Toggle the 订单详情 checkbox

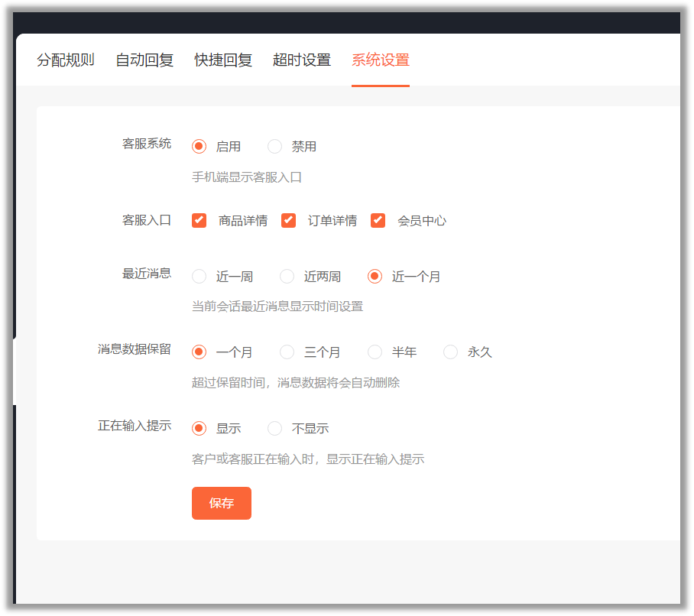point(289,221)
